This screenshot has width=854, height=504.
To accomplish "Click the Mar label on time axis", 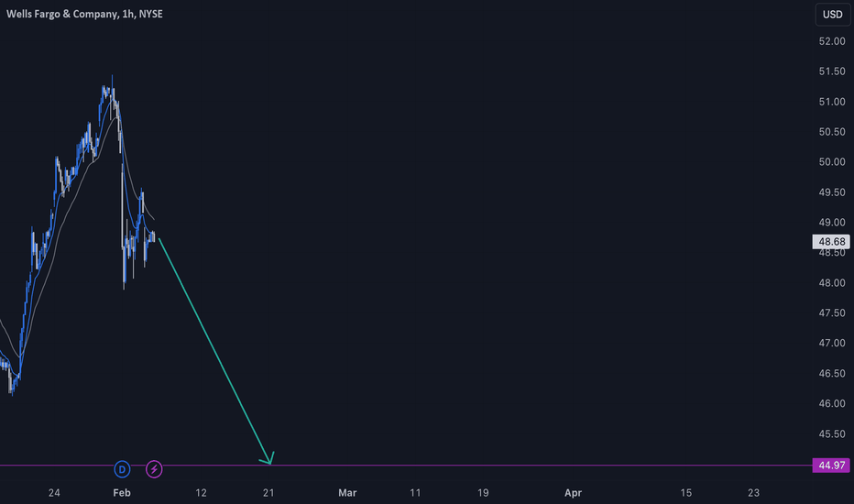I will tap(347, 493).
